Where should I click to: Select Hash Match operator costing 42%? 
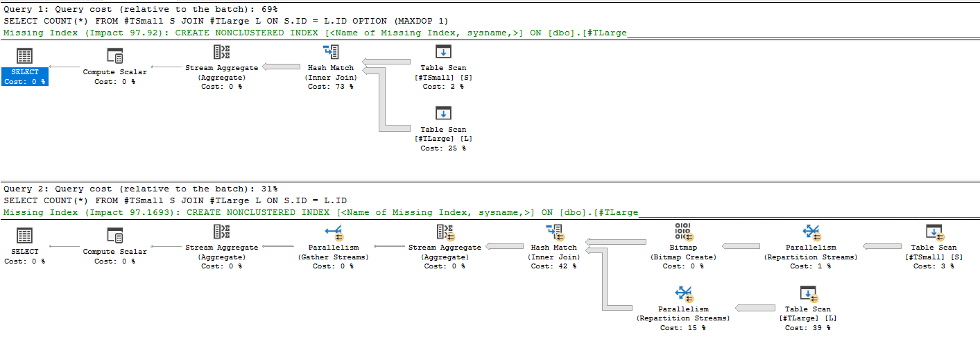tap(553, 246)
